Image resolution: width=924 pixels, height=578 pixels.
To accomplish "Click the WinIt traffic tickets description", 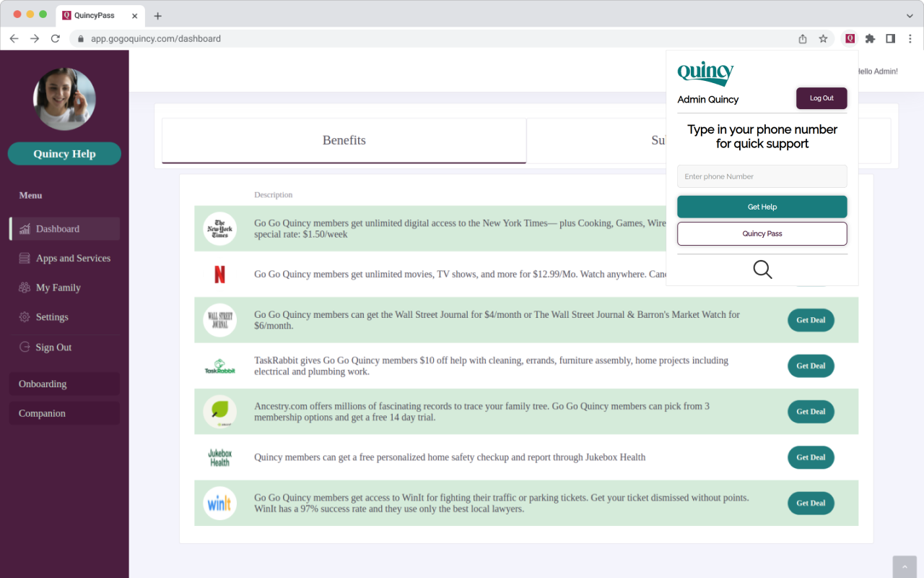I will coord(502,504).
